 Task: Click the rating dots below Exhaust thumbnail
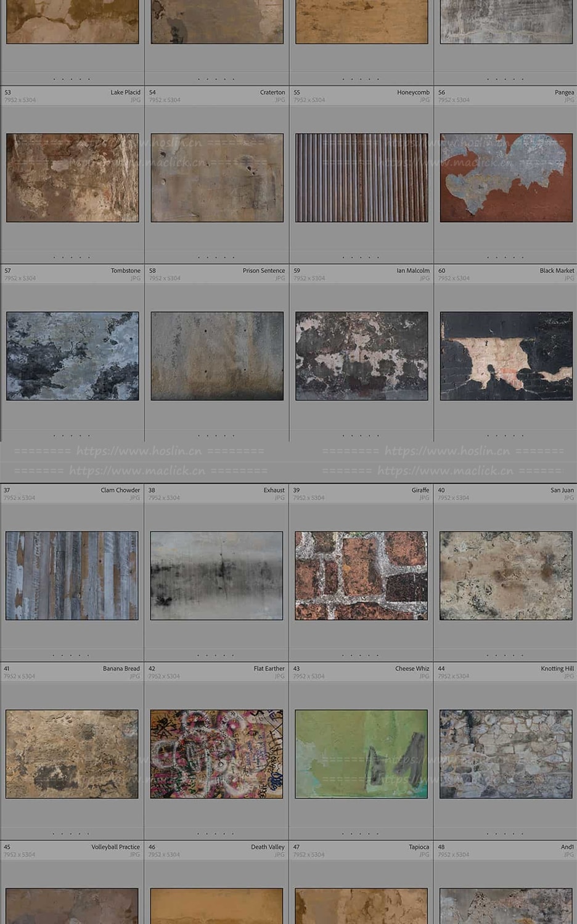216,655
